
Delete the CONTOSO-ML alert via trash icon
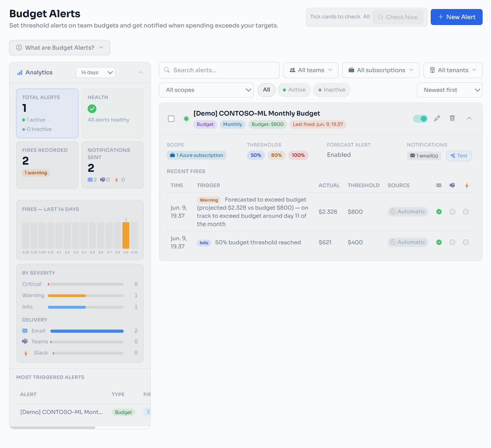[452, 118]
